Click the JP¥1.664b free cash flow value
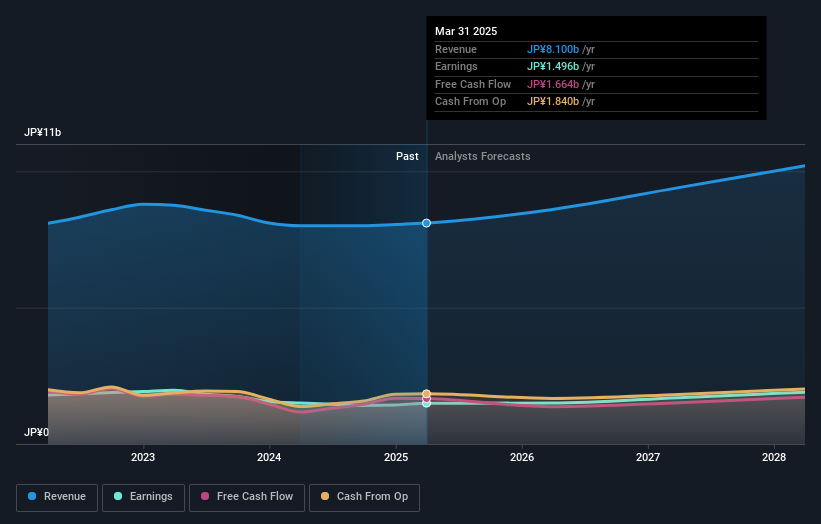The height and width of the screenshot is (524, 821). click(x=553, y=84)
